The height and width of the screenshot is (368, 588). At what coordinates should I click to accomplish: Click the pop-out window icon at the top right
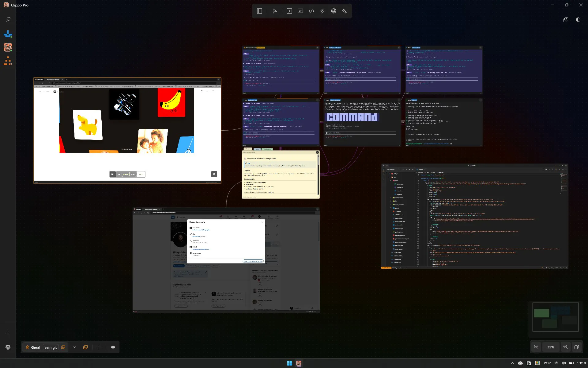tap(566, 20)
